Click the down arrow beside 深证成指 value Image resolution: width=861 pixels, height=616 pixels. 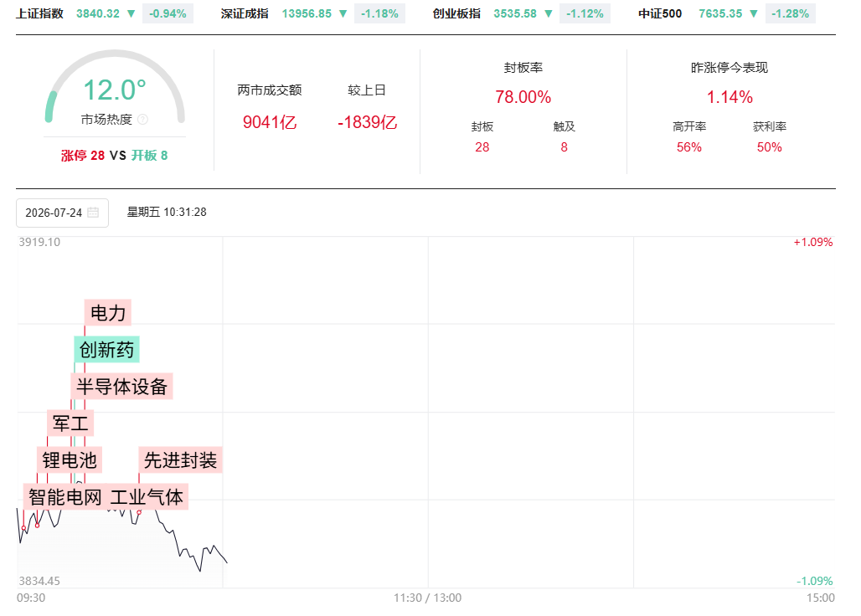(x=343, y=13)
